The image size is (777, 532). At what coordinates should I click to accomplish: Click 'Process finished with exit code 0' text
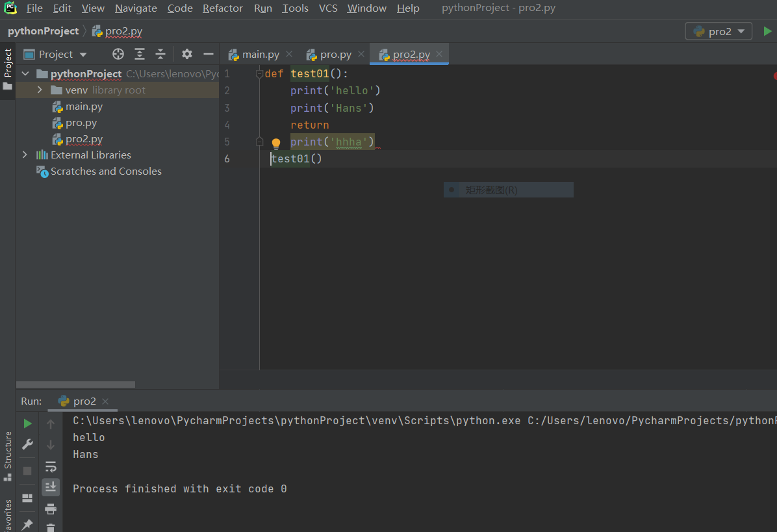coord(179,489)
